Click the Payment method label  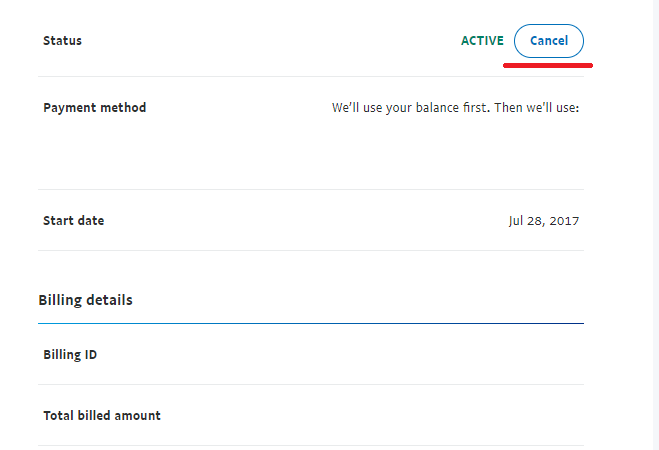pyautogui.click(x=95, y=108)
